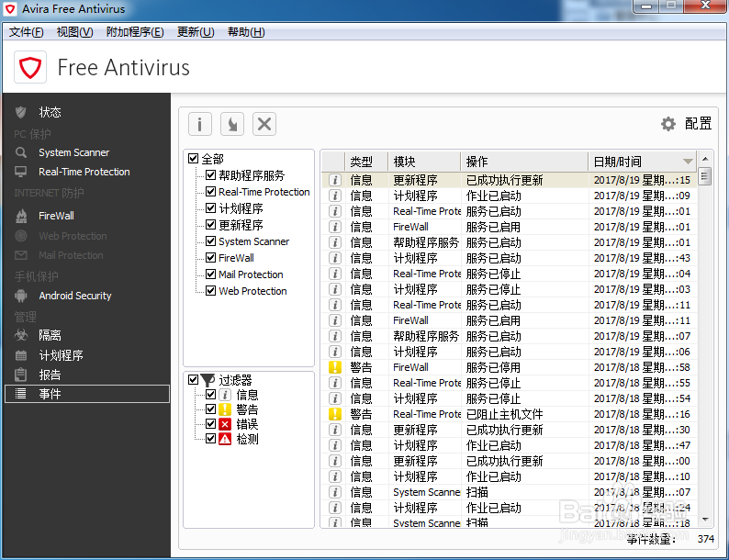729x560 pixels.
Task: Click the FireWall sidebar icon
Action: click(21, 216)
